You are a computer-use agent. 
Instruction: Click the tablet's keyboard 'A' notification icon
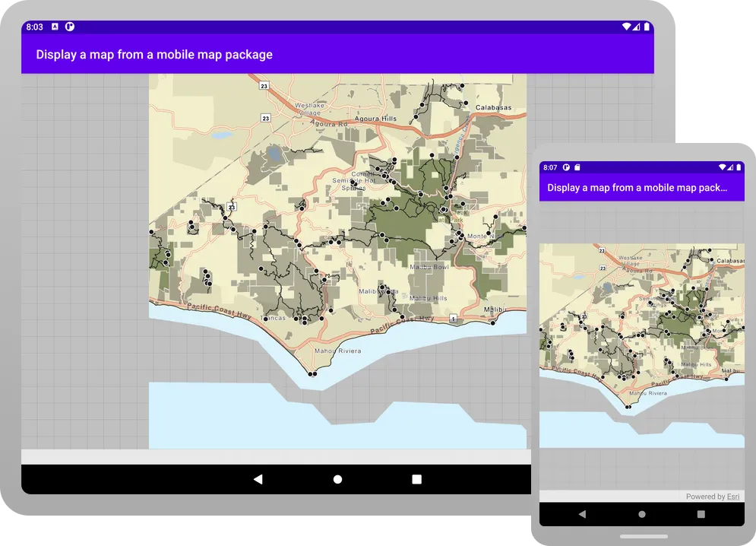tap(55, 27)
